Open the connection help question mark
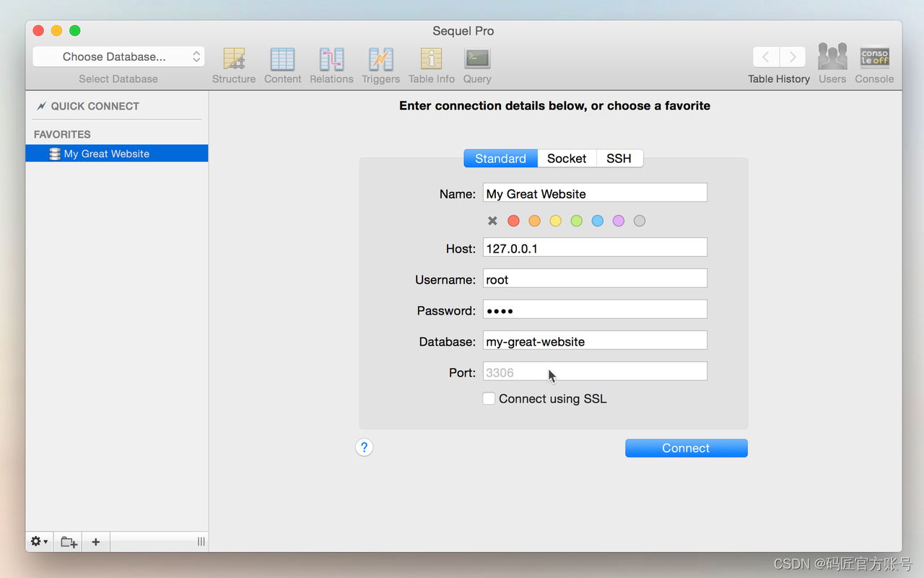Screen dimensions: 924x578 click(365, 447)
